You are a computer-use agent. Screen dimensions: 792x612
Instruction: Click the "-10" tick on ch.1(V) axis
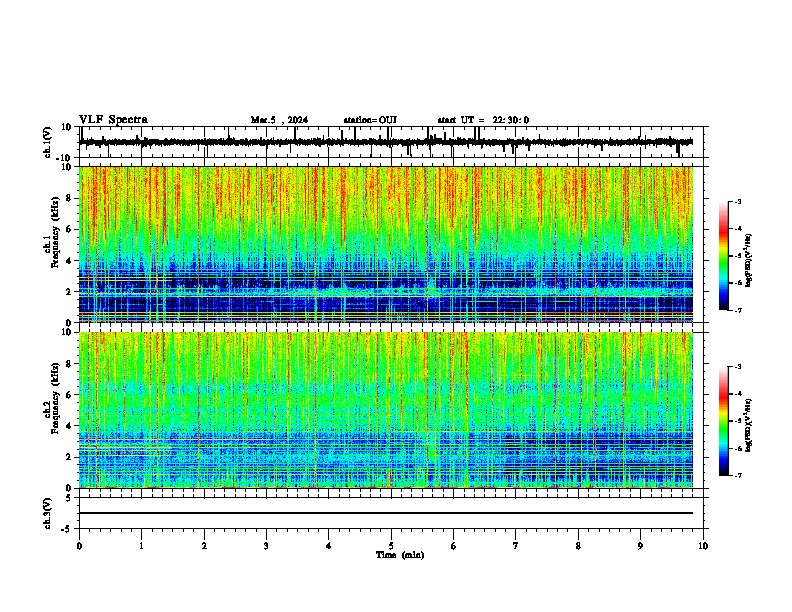coord(64,158)
